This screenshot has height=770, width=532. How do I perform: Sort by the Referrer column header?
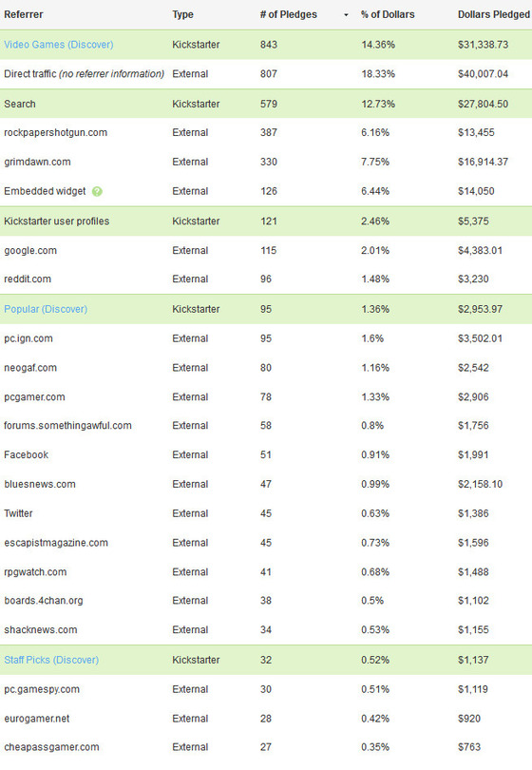(24, 14)
